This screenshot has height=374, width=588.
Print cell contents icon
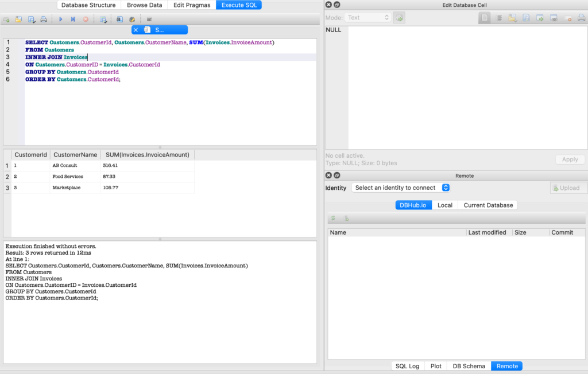point(581,18)
